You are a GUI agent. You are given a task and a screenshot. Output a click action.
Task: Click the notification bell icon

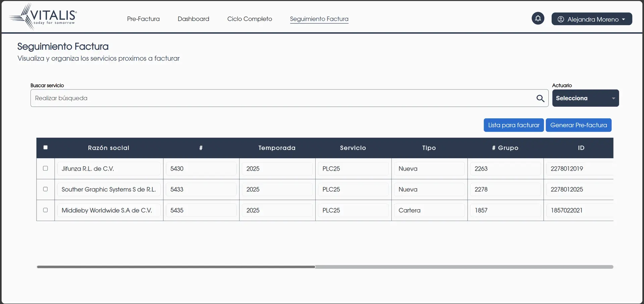point(538,18)
